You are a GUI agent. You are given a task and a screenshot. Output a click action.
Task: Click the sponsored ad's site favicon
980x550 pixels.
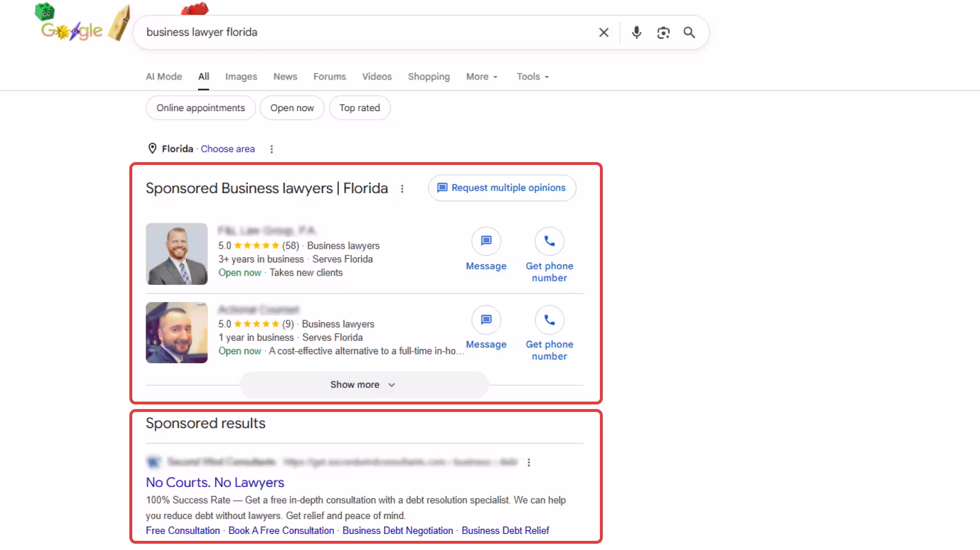click(x=153, y=462)
